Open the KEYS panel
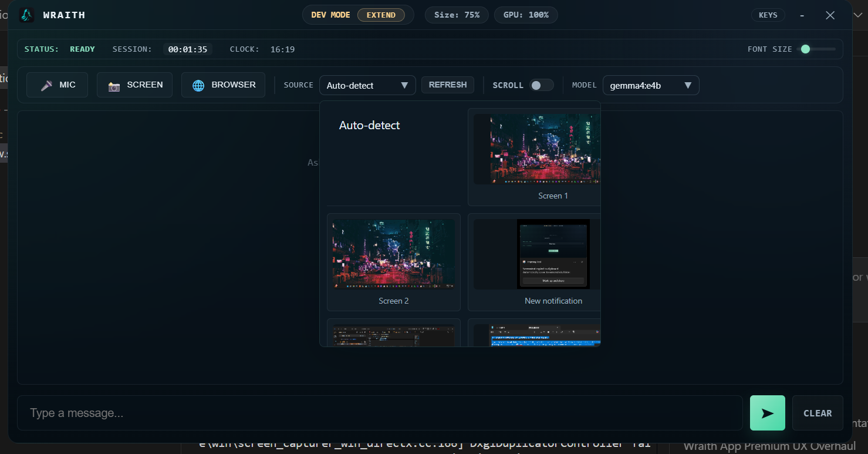Image resolution: width=868 pixels, height=454 pixels. (768, 15)
